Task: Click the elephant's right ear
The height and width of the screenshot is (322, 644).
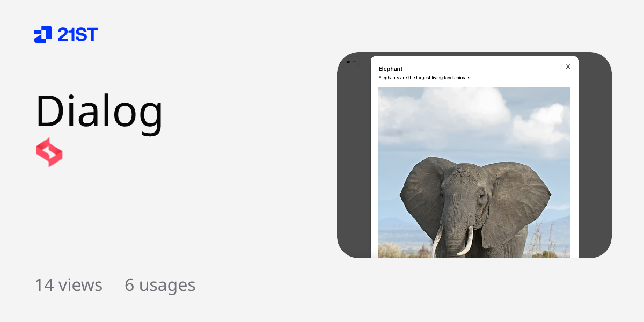Action: tap(516, 204)
